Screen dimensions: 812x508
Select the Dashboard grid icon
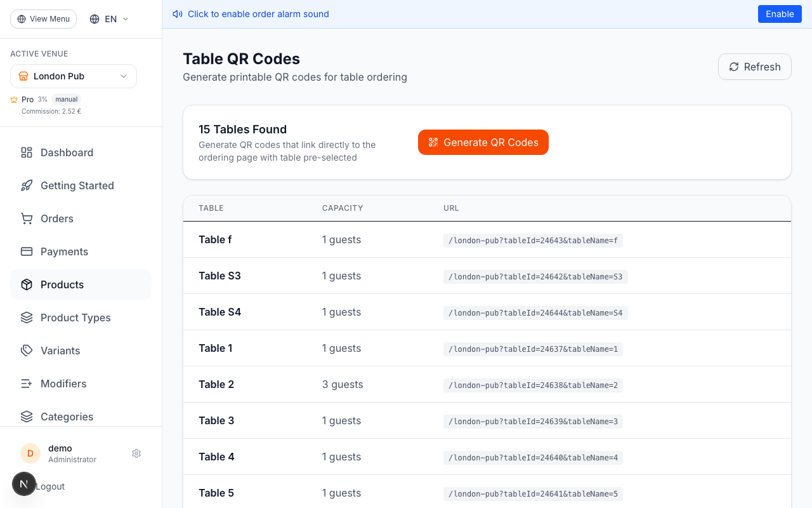(x=26, y=152)
